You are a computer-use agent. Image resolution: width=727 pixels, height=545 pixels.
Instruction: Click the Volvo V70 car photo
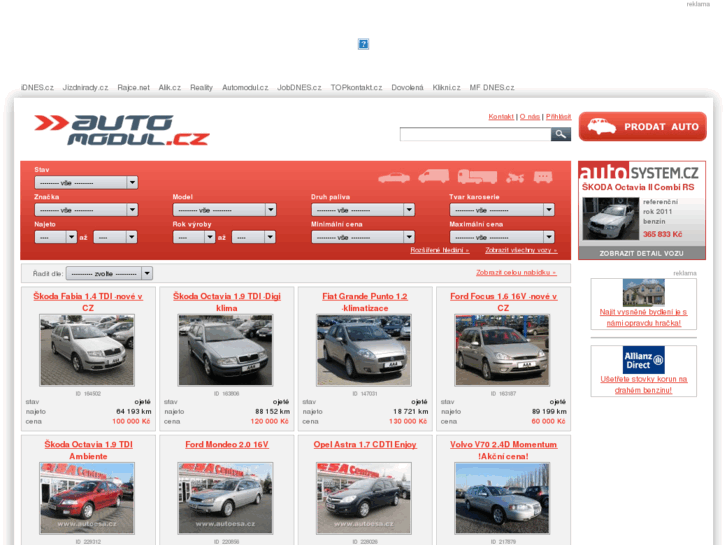502,498
